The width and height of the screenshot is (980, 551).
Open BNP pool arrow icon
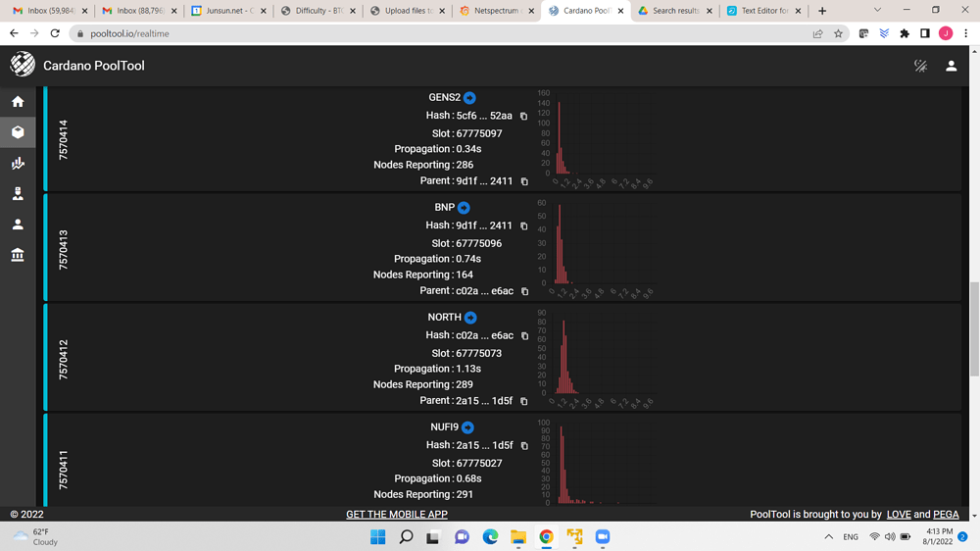pos(464,208)
